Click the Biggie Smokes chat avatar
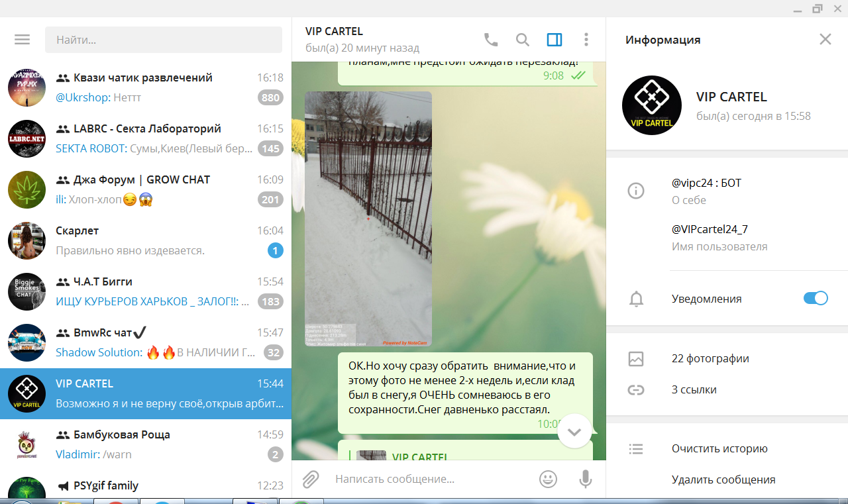This screenshot has height=504, width=848. tap(26, 291)
